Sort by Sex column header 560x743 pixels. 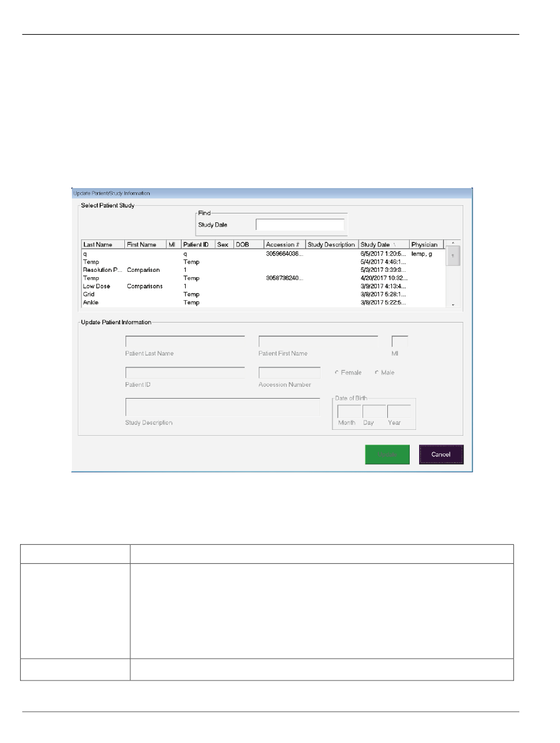[224, 244]
